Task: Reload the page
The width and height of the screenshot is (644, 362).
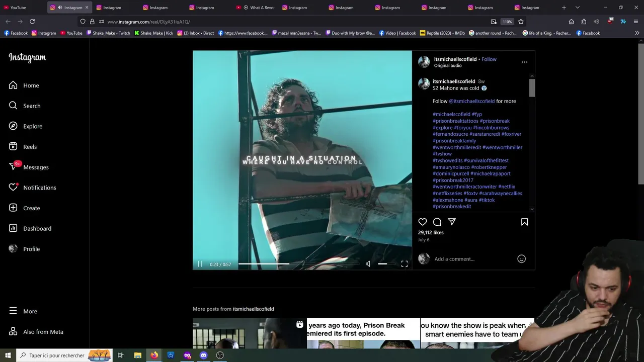Action: [32, 22]
